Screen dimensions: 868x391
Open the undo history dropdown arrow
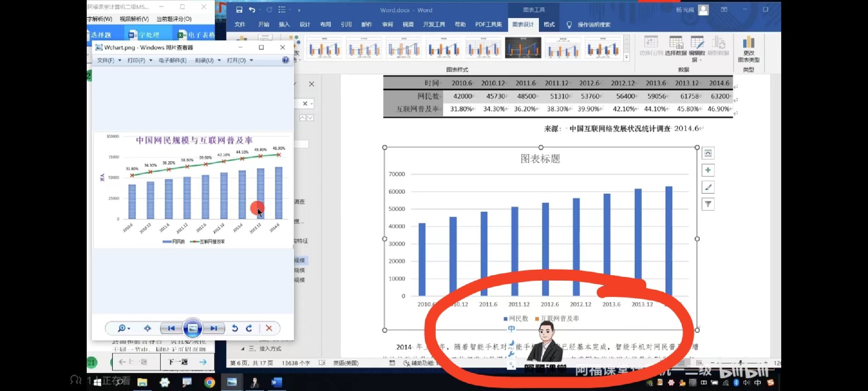tap(260, 10)
